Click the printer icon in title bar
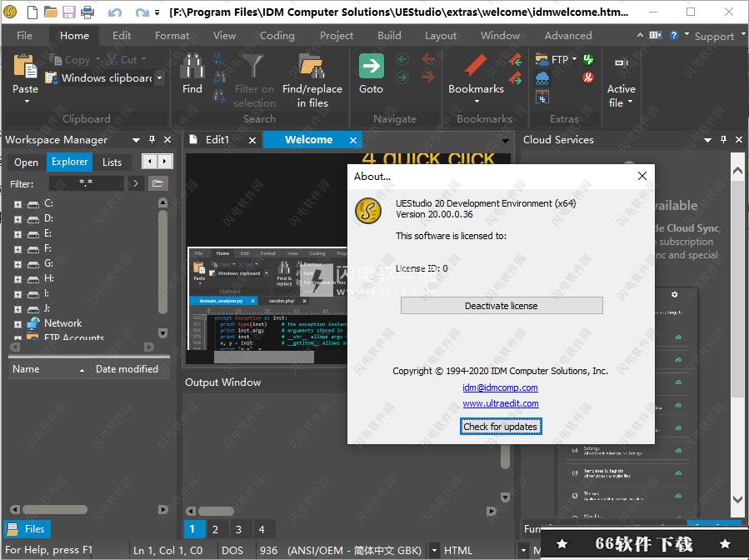Screen dimensions: 749x560 click(87, 12)
